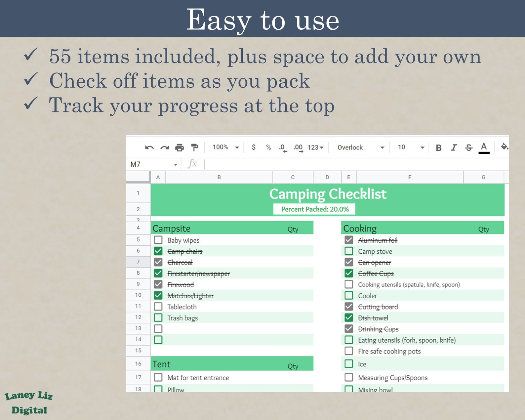Click the Qty label in Campsite header
This screenshot has width=525, height=420.
point(293,230)
